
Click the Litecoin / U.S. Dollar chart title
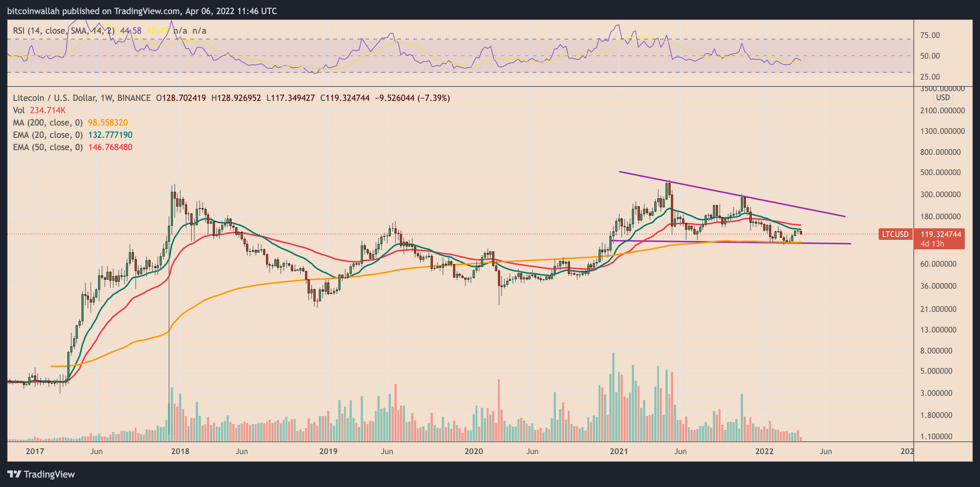pyautogui.click(x=82, y=98)
